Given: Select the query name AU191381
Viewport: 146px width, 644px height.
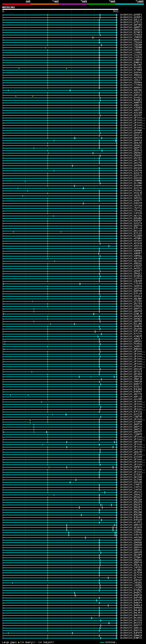Looking at the screenshot, I should click(8, 8).
